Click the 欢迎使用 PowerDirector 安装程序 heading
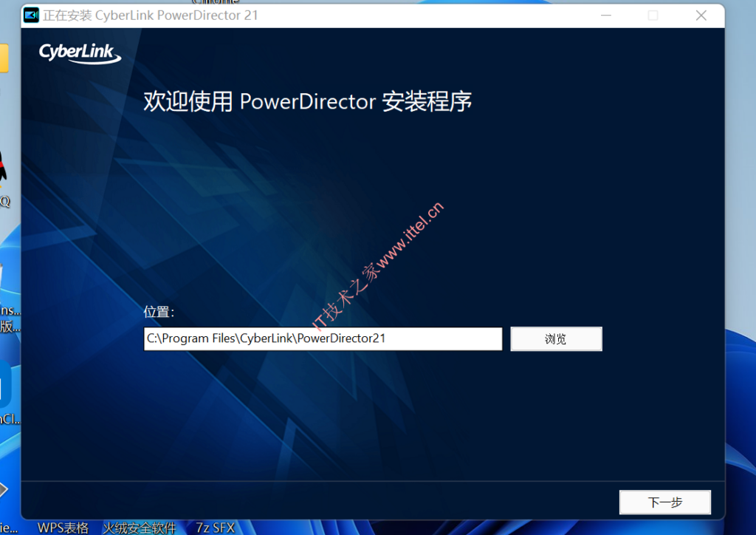This screenshot has height=535, width=756. click(310, 102)
